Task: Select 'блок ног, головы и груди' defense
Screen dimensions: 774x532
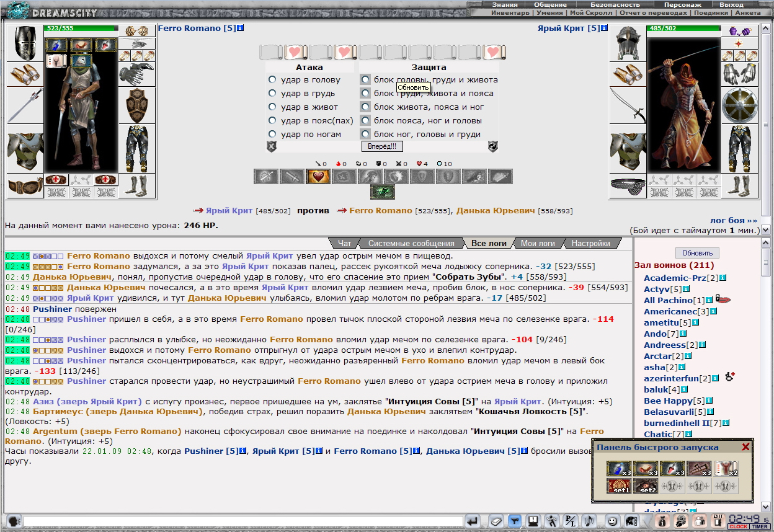Action: 366,135
